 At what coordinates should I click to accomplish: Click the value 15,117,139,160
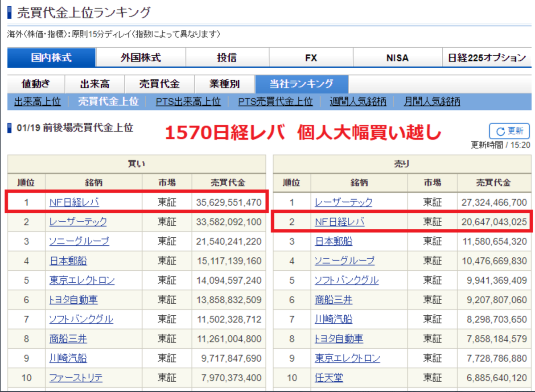click(x=229, y=261)
